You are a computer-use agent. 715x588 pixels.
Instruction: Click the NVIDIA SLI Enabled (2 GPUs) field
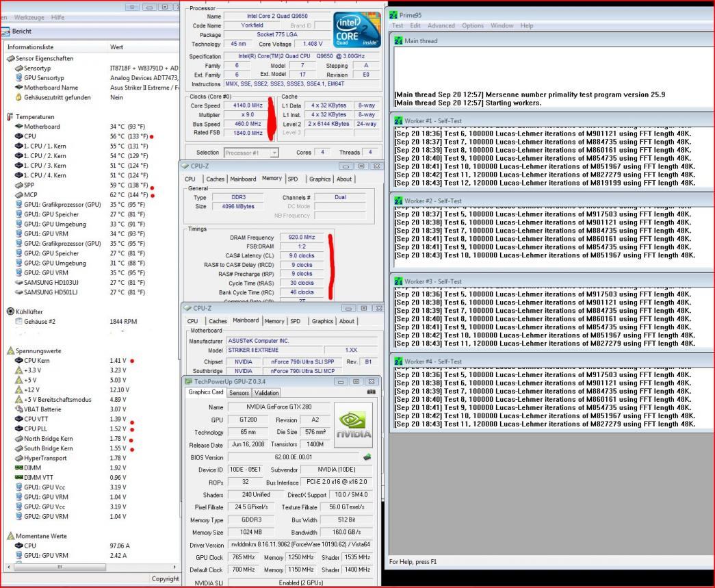300,583
